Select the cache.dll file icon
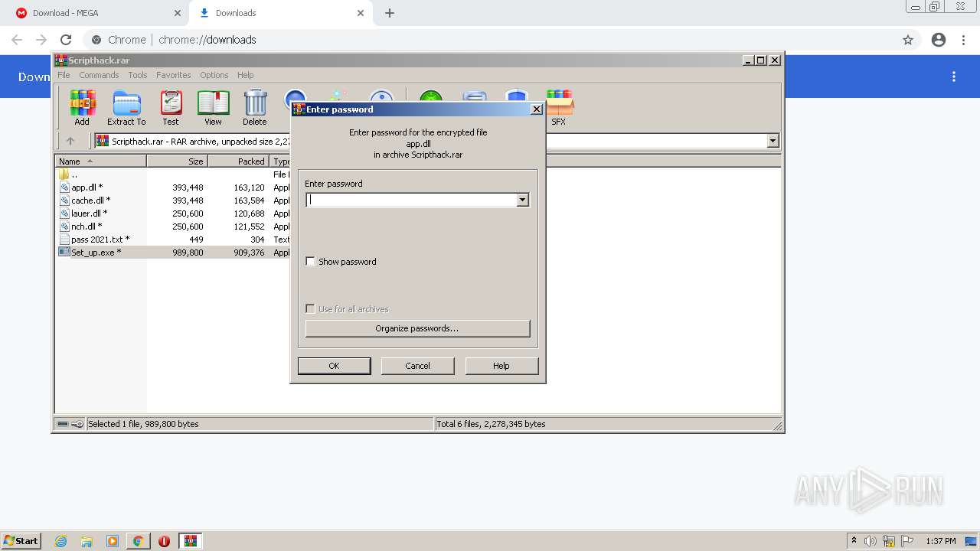Image resolution: width=980 pixels, height=551 pixels. [64, 201]
